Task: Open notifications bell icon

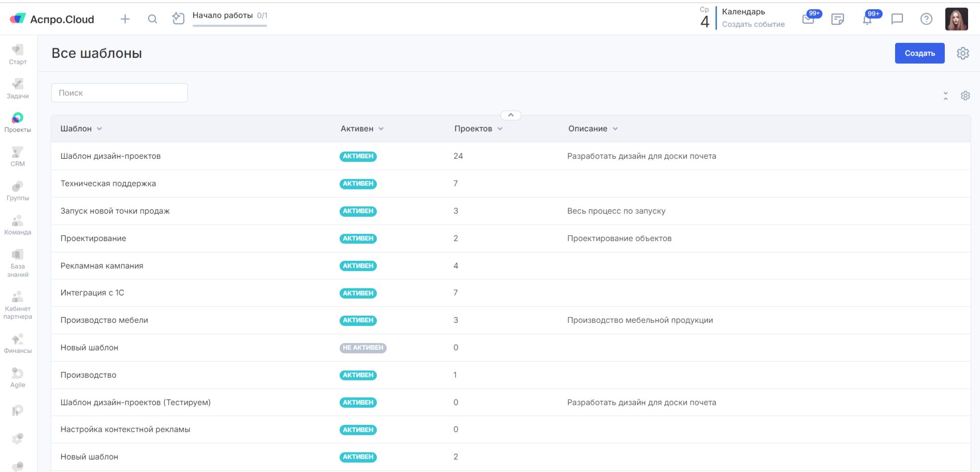Action: click(867, 20)
